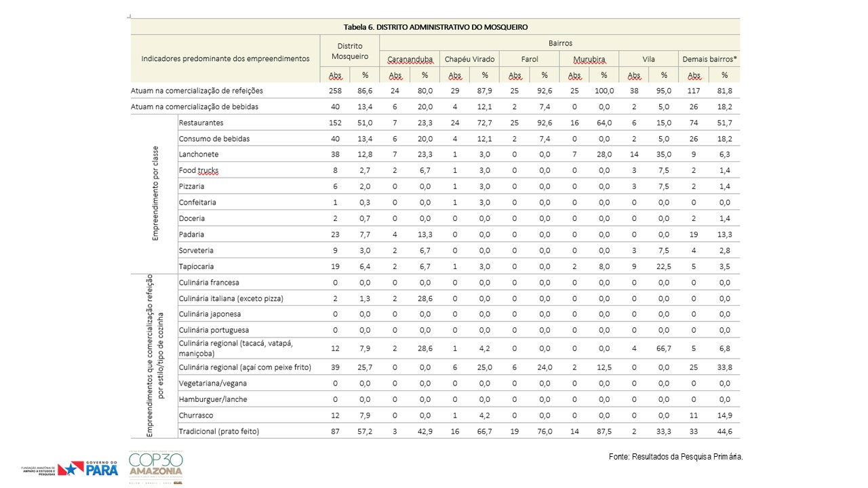Click the COP30 Amazônia logo

click(x=155, y=468)
